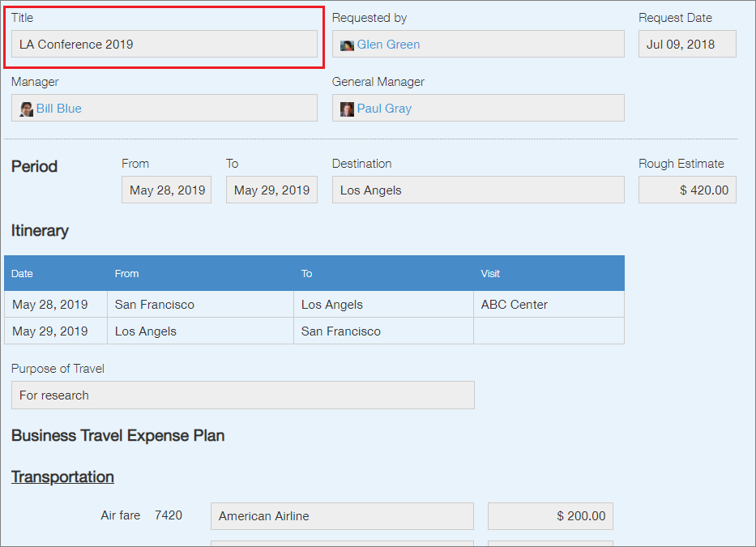Click the Title field LA Conference 2019

(164, 45)
